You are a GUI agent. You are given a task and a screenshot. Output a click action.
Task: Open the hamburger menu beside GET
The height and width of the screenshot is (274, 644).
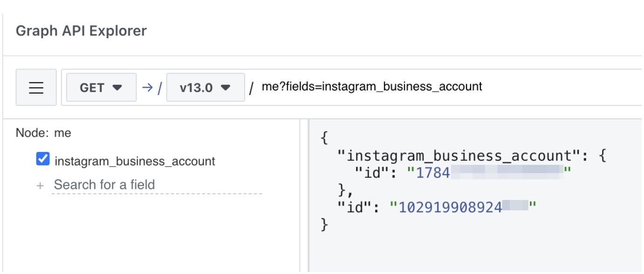[x=36, y=88]
